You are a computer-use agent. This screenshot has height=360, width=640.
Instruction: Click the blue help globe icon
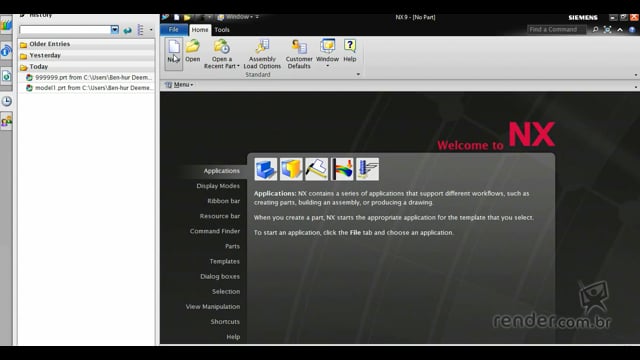[632, 29]
